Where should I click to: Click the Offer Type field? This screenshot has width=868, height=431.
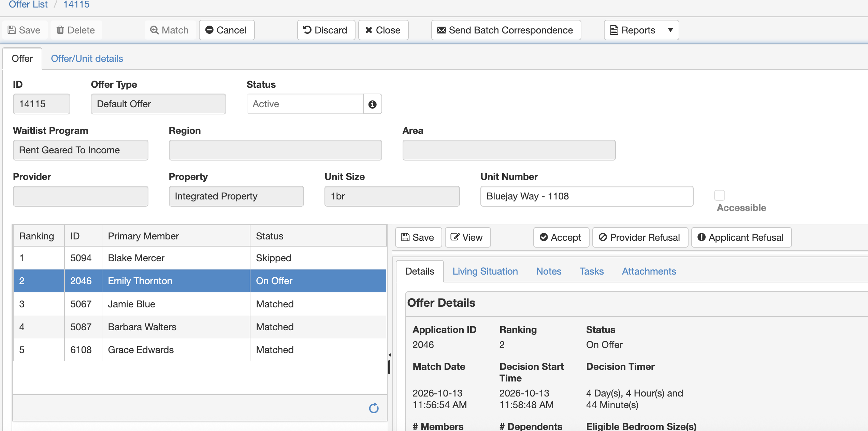pyautogui.click(x=158, y=104)
